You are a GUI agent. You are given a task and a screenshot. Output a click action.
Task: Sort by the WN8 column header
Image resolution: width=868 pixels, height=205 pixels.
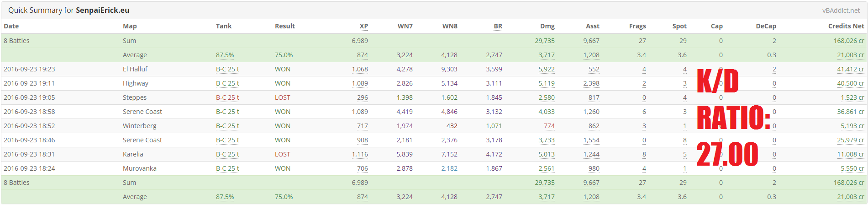(x=450, y=26)
